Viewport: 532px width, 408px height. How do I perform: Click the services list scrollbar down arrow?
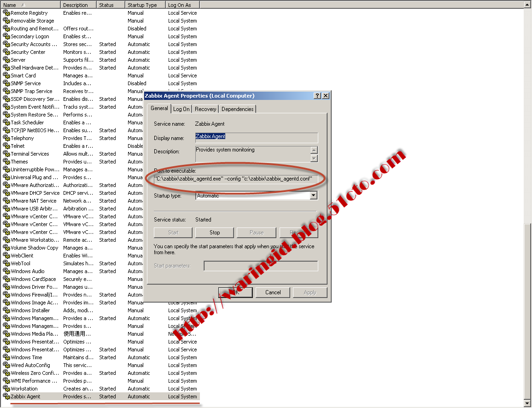pos(528,403)
